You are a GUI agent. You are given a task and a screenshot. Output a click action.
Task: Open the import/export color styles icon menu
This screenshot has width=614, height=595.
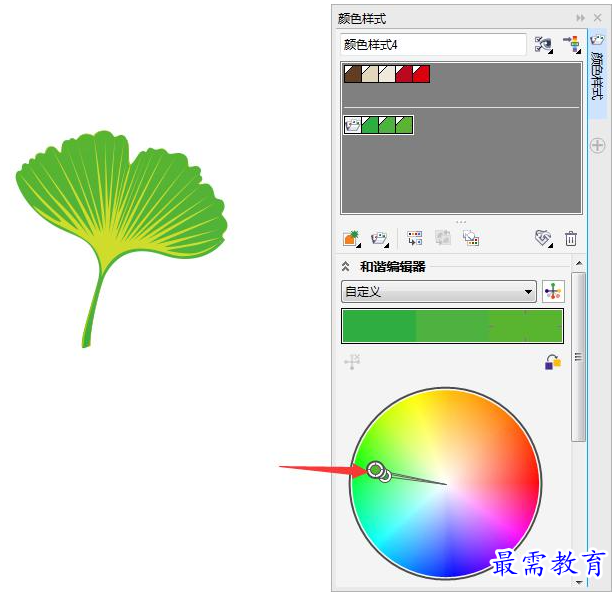[x=572, y=44]
